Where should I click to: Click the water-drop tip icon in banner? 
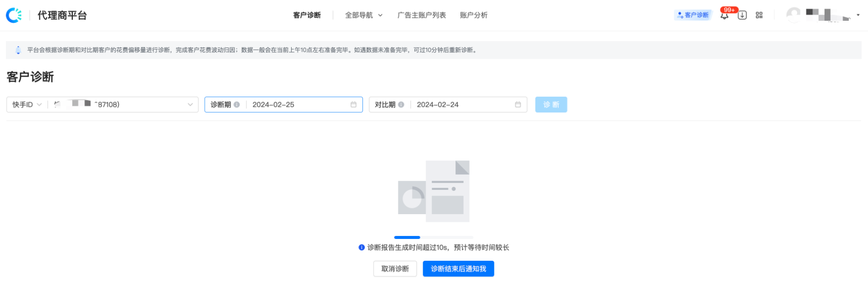pyautogui.click(x=18, y=50)
